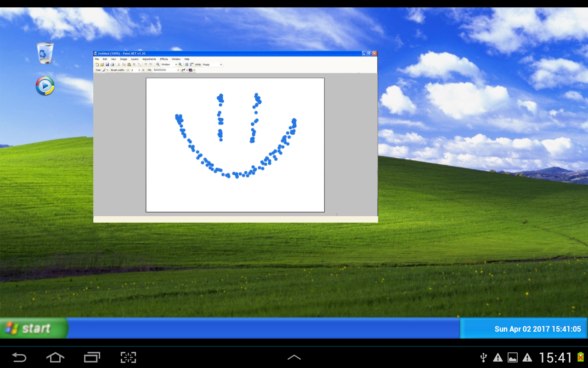Redo the undone action
This screenshot has height=368, width=588.
click(151, 64)
